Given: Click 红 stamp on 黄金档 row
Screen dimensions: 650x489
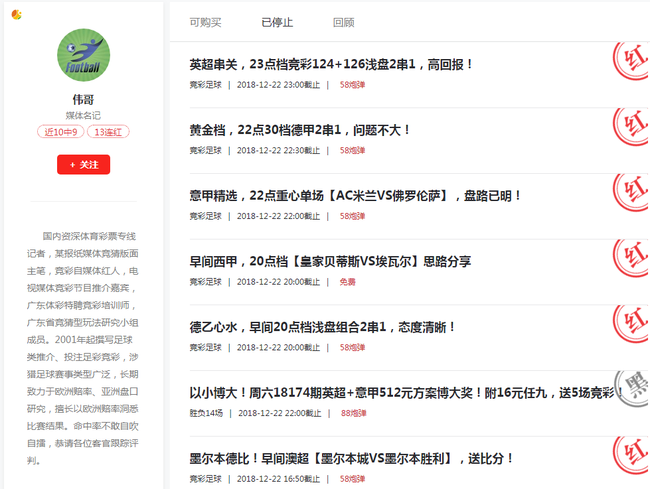Looking at the screenshot, I should click(631, 127).
